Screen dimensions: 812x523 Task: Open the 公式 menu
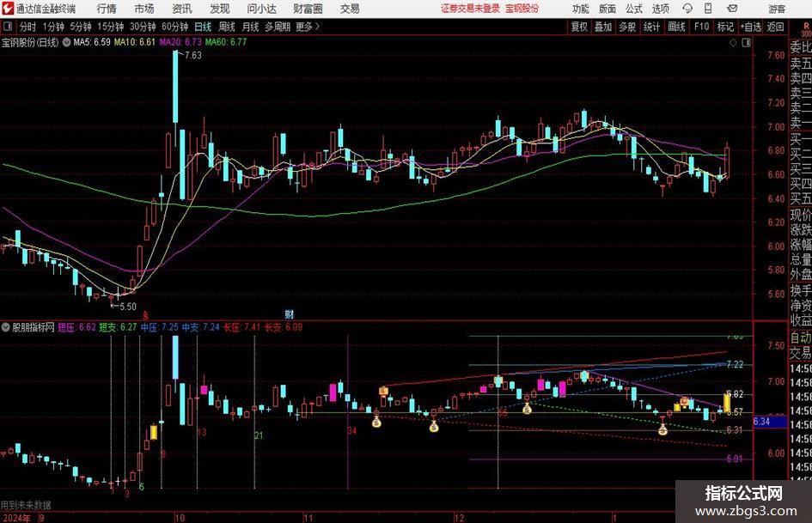coord(634,9)
